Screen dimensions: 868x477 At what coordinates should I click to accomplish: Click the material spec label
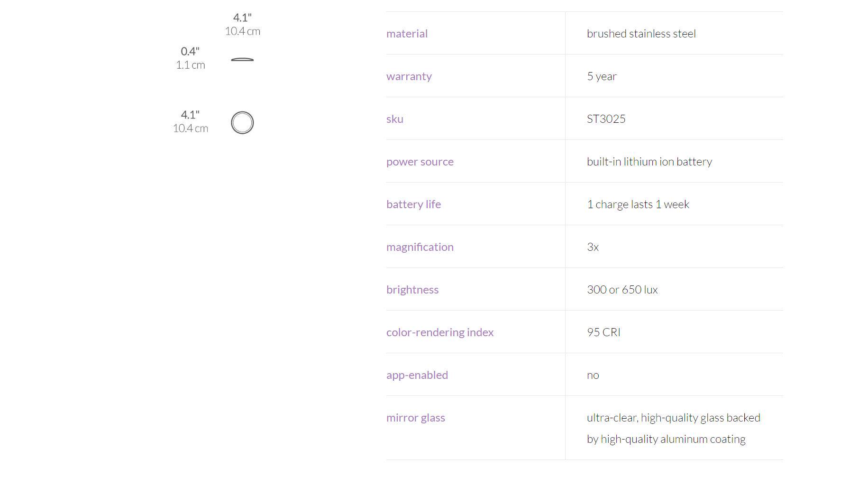[x=407, y=34]
